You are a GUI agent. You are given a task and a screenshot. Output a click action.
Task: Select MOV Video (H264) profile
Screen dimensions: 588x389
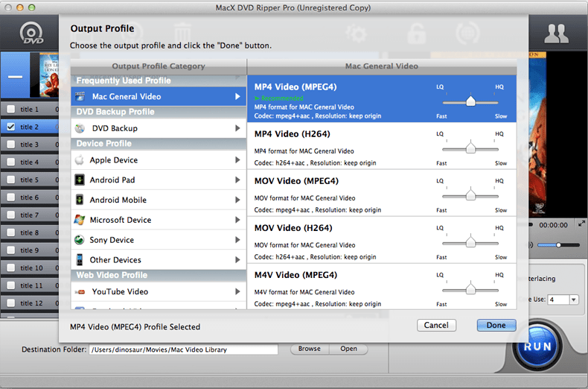point(381,240)
